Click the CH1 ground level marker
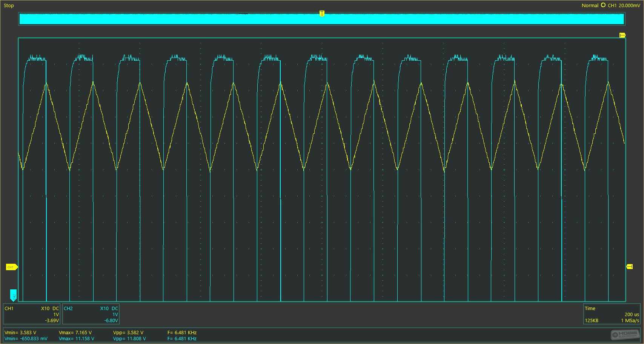The image size is (644, 344). coord(12,267)
